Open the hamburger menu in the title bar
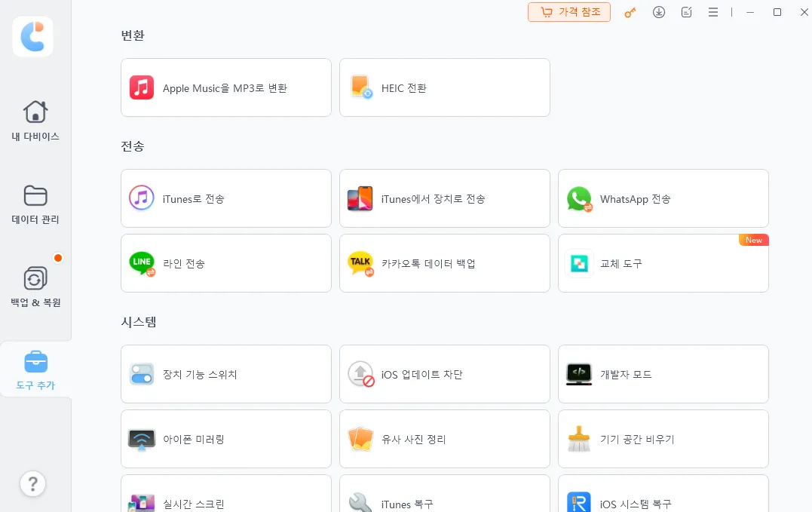The image size is (812, 512). point(713,12)
